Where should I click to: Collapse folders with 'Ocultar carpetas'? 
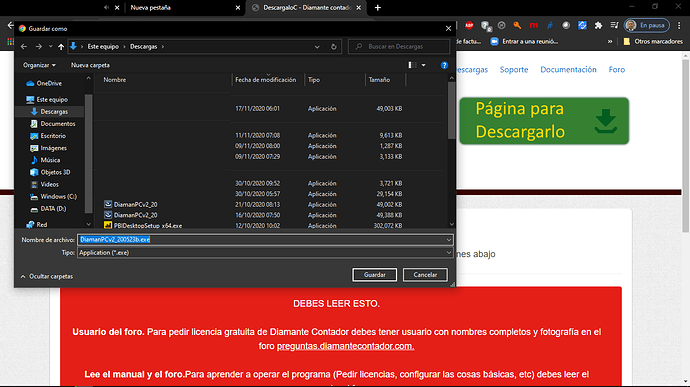coord(47,276)
